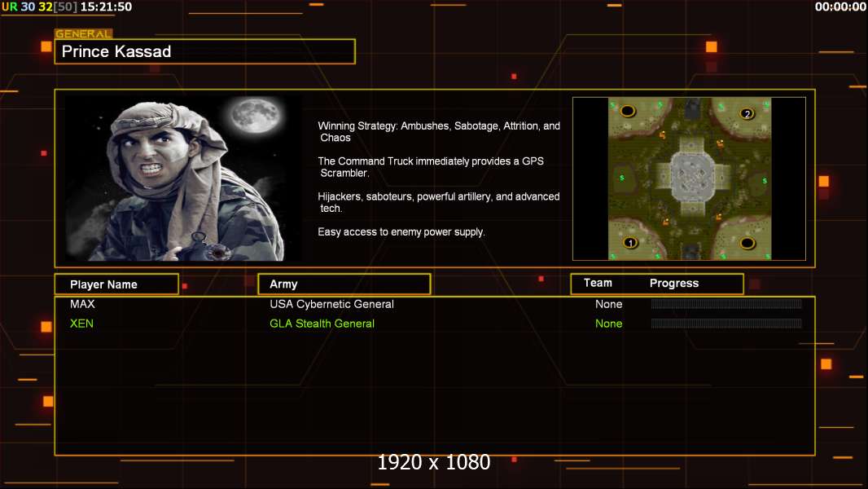Image resolution: width=868 pixels, height=489 pixels.
Task: Click the loading progress bar in MAX's row
Action: point(726,303)
